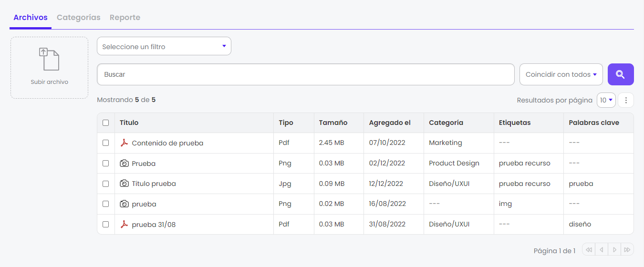Click the 0.09 MB size cell
The height and width of the screenshot is (267, 644).
coord(332,184)
